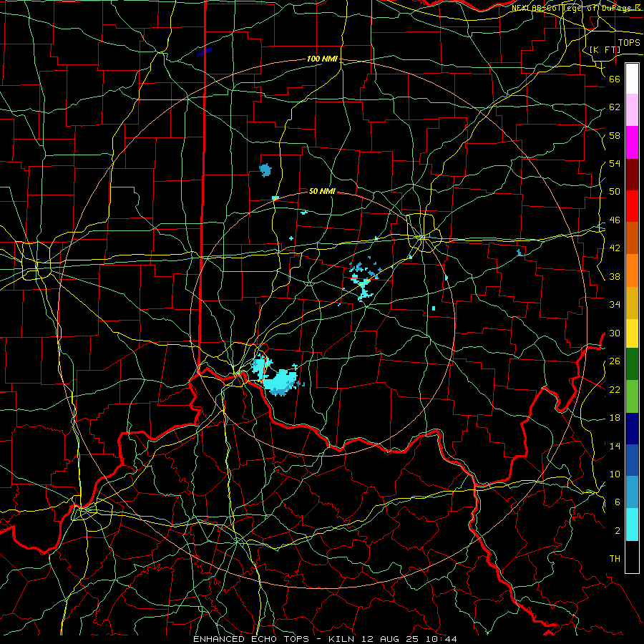Click the 26 label on the color scale
The height and width of the screenshot is (644, 644).
(615, 361)
